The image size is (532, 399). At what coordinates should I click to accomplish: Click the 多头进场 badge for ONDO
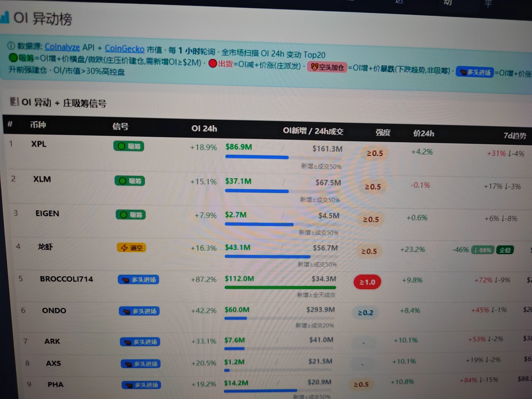pyautogui.click(x=139, y=311)
